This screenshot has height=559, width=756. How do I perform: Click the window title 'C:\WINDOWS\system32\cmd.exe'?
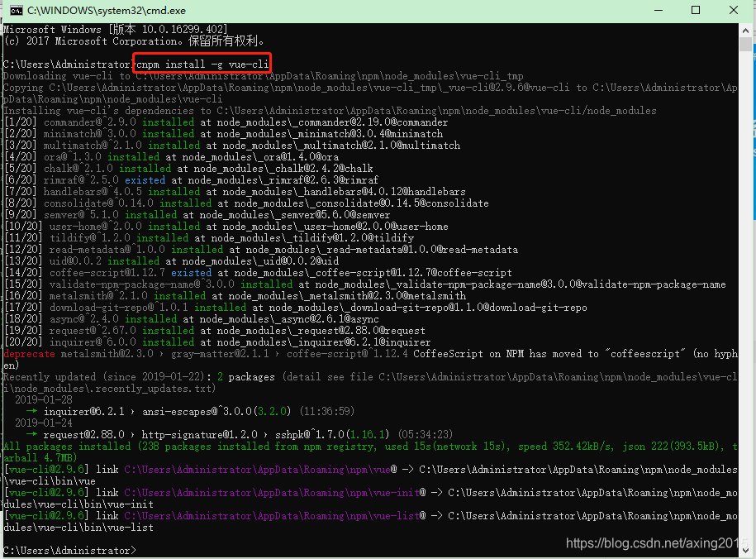pos(107,11)
